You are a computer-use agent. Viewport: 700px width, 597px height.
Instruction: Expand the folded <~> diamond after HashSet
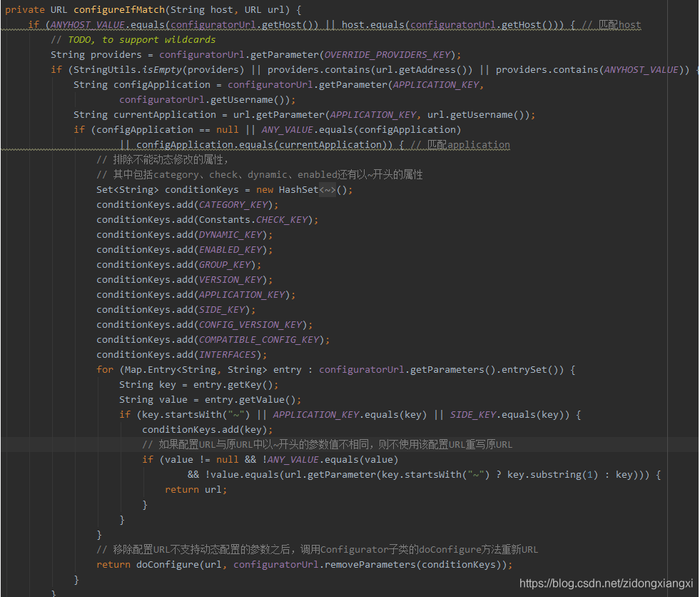(328, 190)
